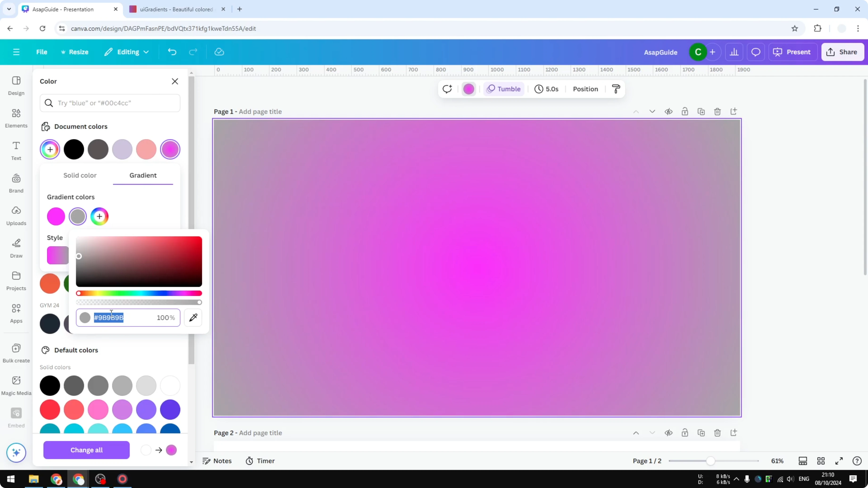Open the Uploads panel

point(16,215)
